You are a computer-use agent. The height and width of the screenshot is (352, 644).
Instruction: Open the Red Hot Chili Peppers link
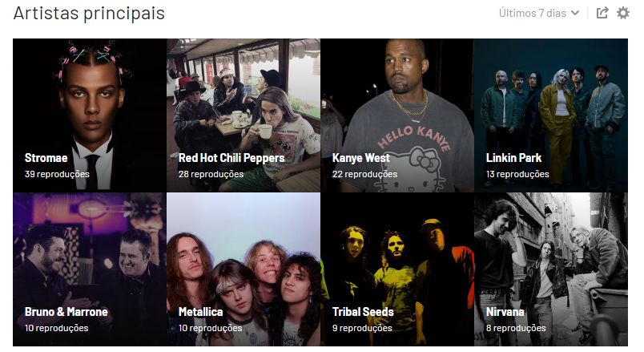coord(231,158)
